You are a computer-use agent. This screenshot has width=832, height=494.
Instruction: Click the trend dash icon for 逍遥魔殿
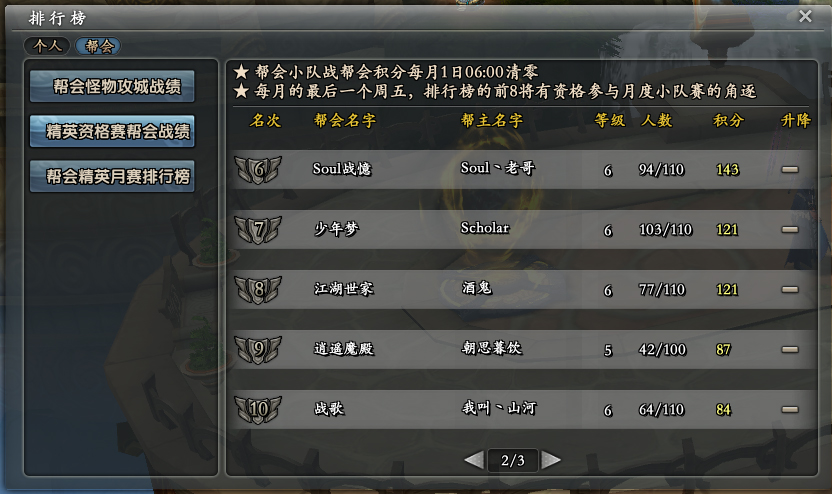click(x=790, y=349)
